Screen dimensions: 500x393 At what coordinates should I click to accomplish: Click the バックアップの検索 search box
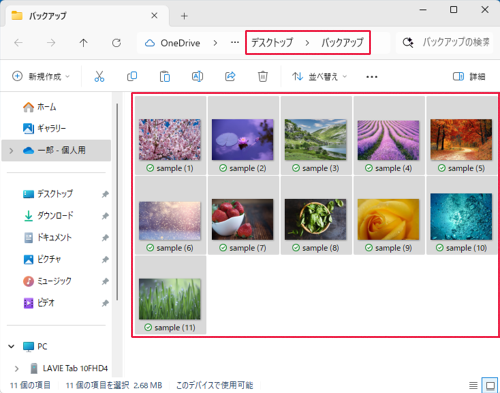(444, 43)
